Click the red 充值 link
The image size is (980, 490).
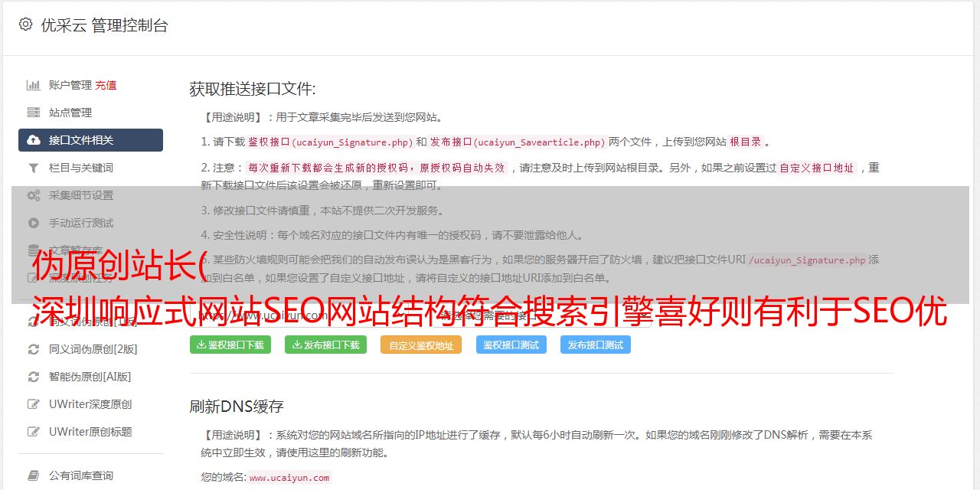[106, 85]
